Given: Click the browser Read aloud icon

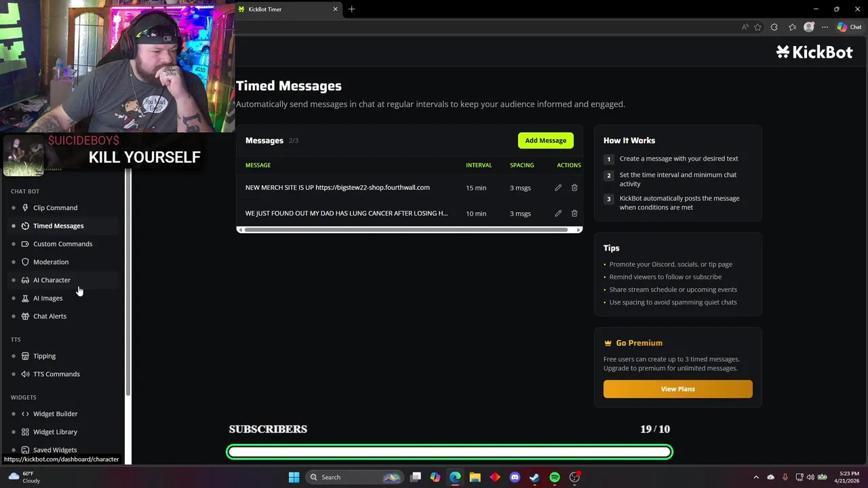Looking at the screenshot, I should pos(745,27).
